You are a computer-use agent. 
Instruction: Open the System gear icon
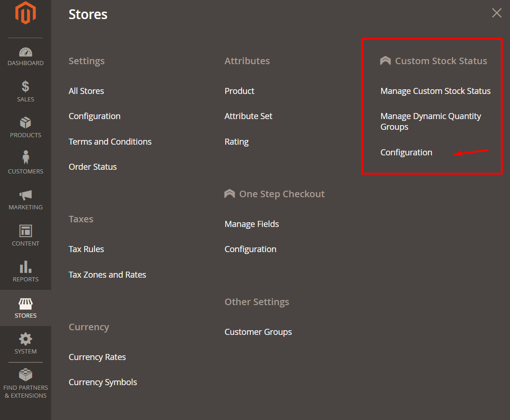(x=26, y=339)
